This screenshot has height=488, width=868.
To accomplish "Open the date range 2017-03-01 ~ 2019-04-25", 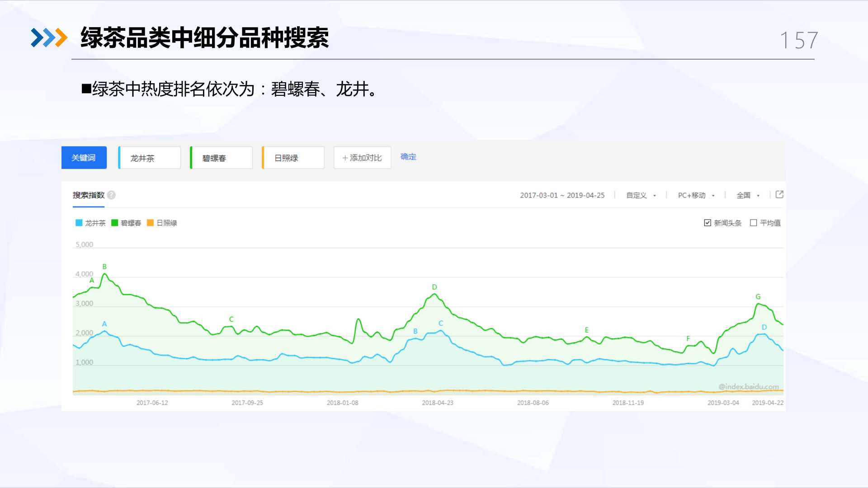I will point(562,195).
